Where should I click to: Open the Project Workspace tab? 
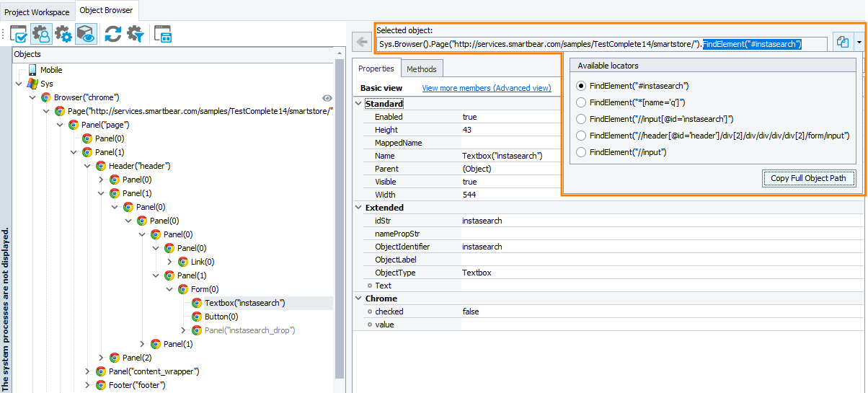[x=37, y=12]
